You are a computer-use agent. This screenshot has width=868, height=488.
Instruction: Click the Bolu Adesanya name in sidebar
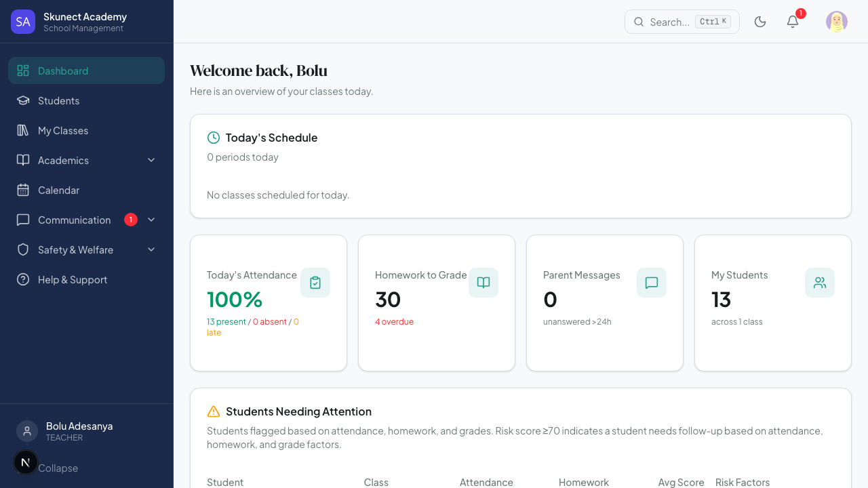tap(79, 426)
